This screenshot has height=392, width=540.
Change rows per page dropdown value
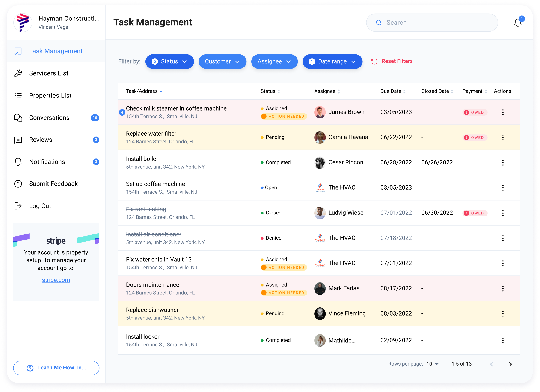click(432, 364)
